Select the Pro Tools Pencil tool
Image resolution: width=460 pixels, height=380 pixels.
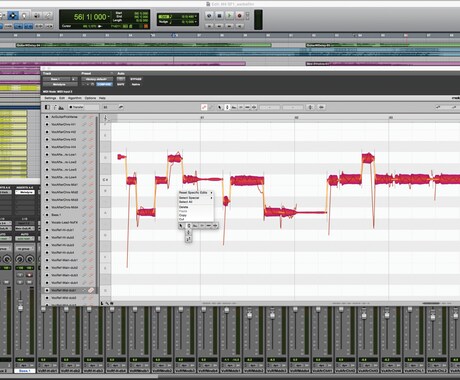tap(48, 15)
